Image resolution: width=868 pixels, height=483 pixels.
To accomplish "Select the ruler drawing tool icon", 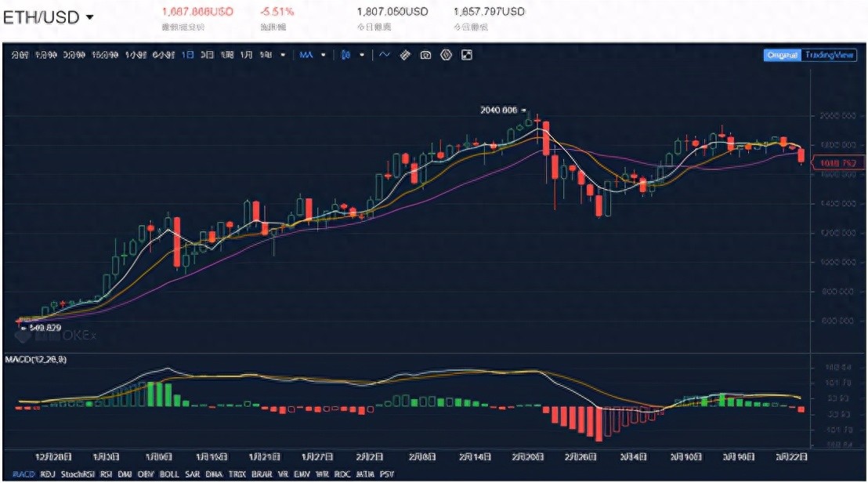I will [x=405, y=55].
